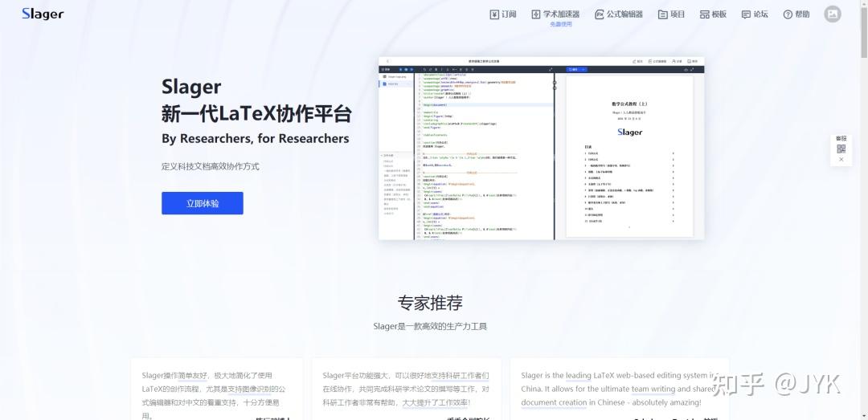Click the user avatar icon
The image size is (868, 420).
tap(832, 14)
